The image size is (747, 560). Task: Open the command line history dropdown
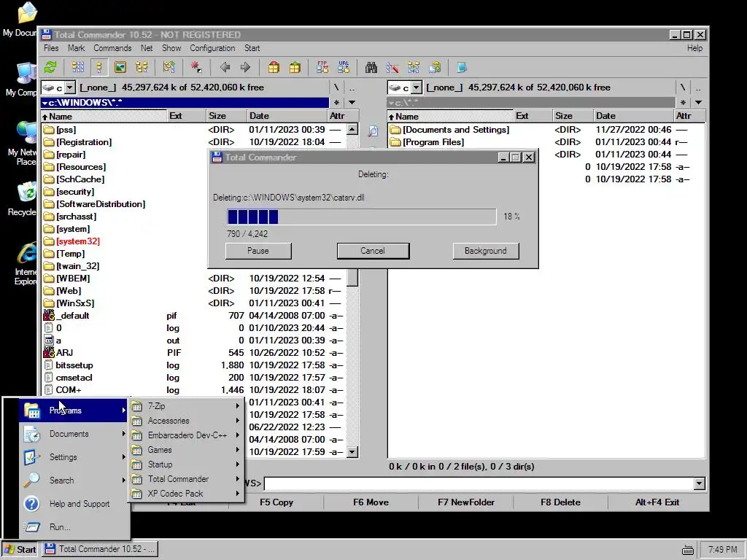click(699, 484)
